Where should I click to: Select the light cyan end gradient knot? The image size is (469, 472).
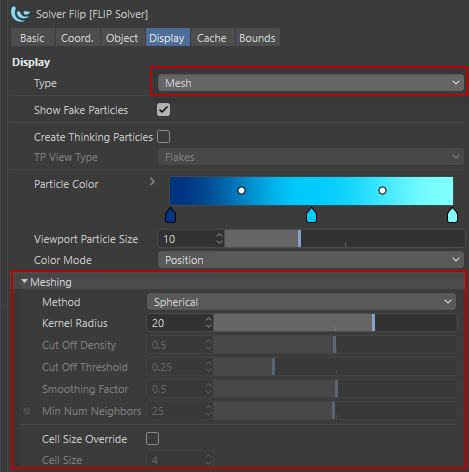coord(452,215)
